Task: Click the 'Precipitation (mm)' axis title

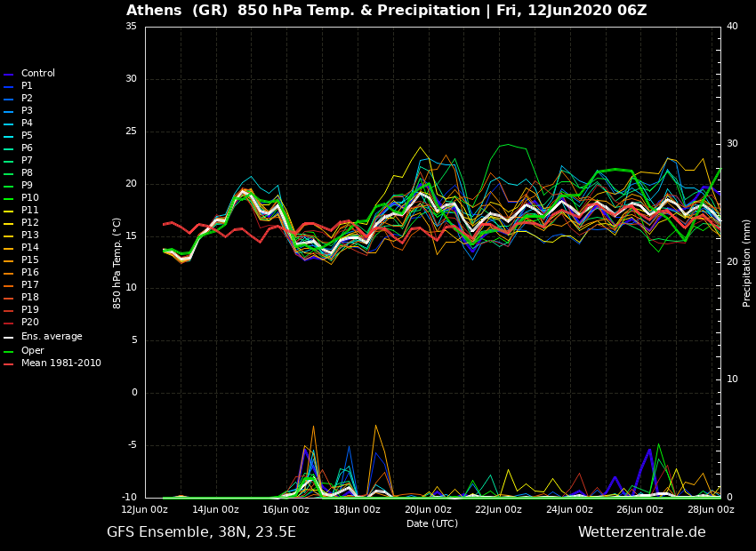Action: 747,263
